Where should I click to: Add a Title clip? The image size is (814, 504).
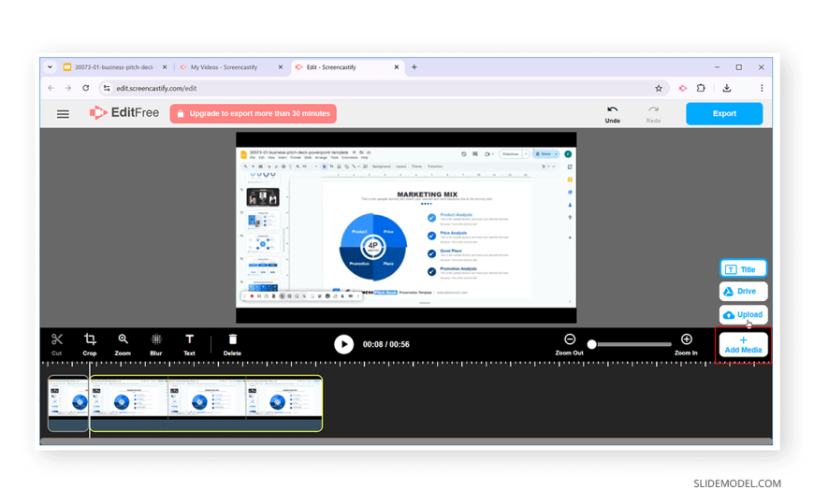[743, 269]
